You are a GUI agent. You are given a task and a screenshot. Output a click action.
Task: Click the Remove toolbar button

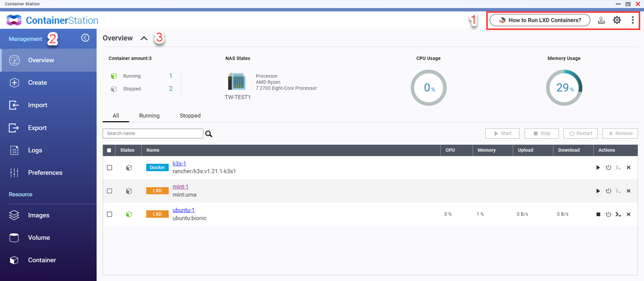coord(620,134)
